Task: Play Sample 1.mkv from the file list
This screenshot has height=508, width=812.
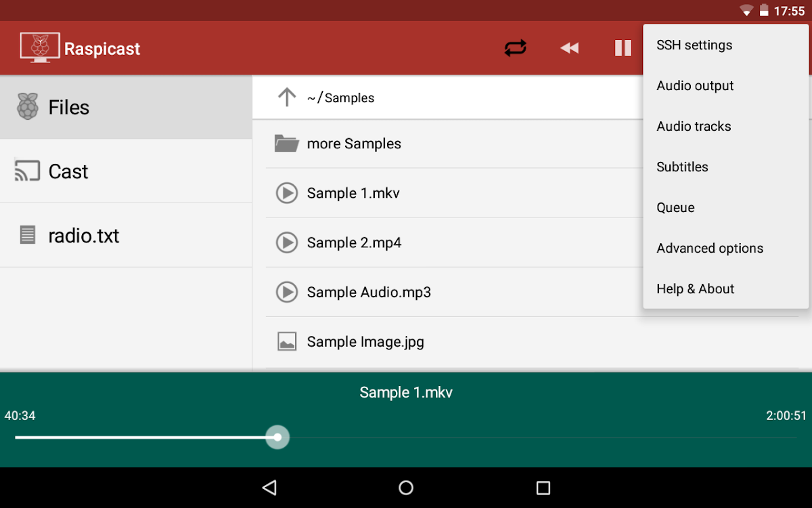Action: [x=353, y=193]
